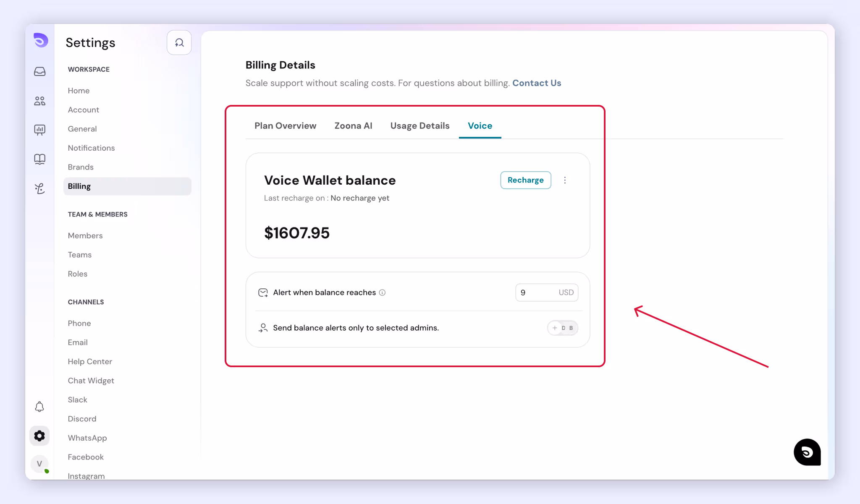The width and height of the screenshot is (860, 504).
Task: Click the info icon beside alert label
Action: (382, 292)
